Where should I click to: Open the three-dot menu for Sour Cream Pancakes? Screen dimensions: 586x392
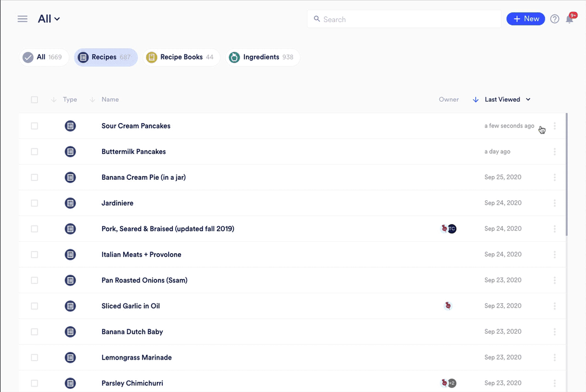coord(555,126)
